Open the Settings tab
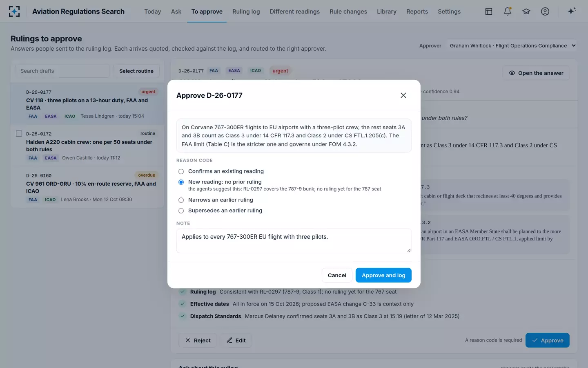588x368 pixels. tap(449, 11)
